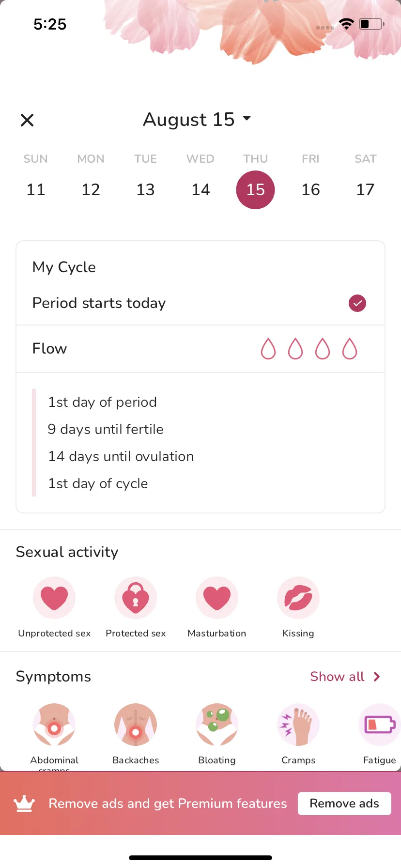Select Wednesday 14 in week strip
Viewport: 401px width, 868px height.
(200, 189)
